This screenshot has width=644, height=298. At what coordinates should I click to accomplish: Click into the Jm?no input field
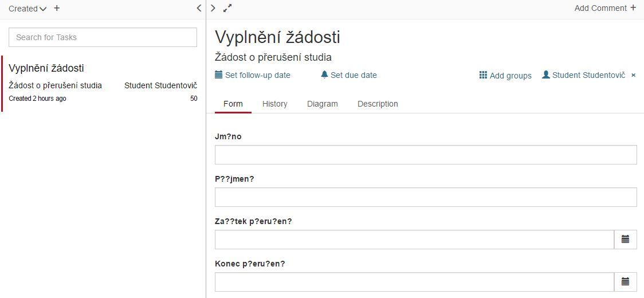pos(426,155)
